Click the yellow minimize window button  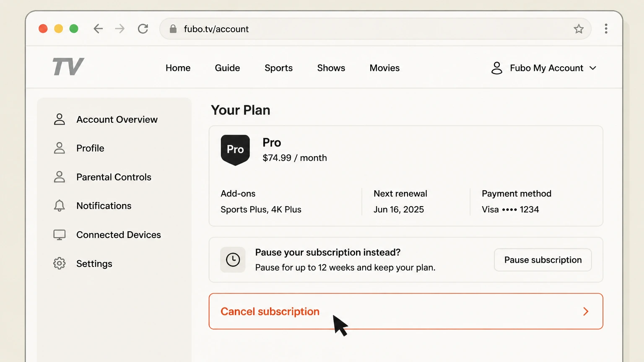click(58, 28)
